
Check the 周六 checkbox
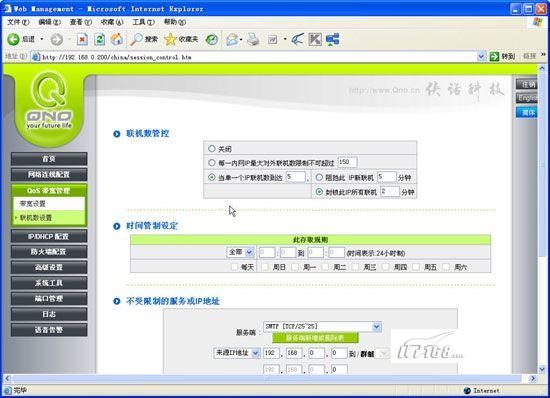(446, 267)
